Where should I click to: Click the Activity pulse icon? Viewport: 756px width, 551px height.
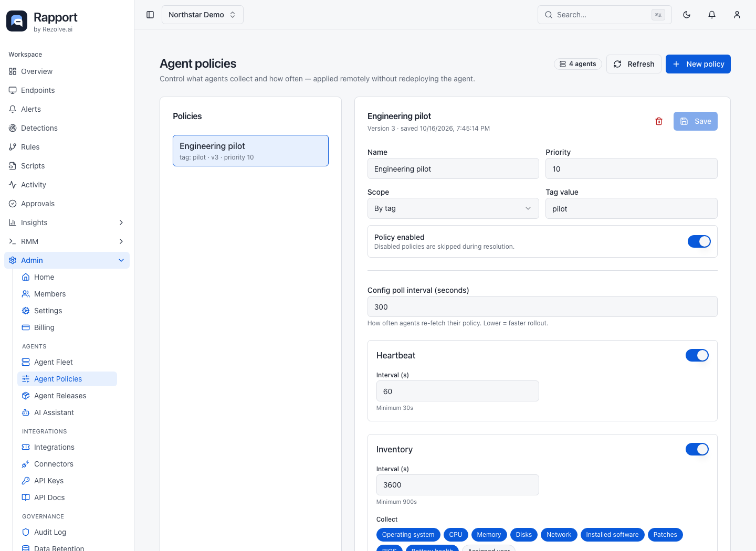point(13,185)
